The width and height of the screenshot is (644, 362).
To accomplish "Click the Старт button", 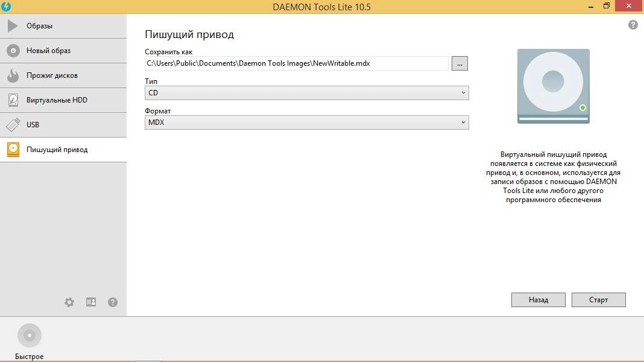I will (x=598, y=300).
